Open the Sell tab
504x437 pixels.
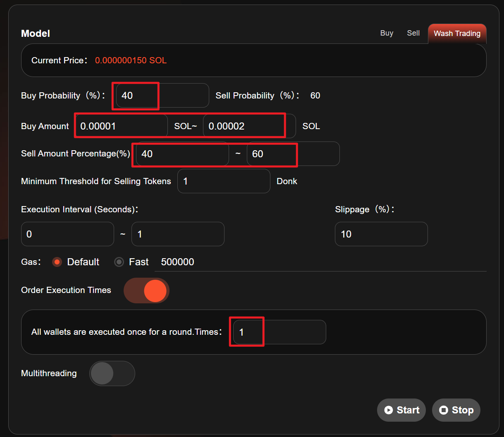(413, 33)
